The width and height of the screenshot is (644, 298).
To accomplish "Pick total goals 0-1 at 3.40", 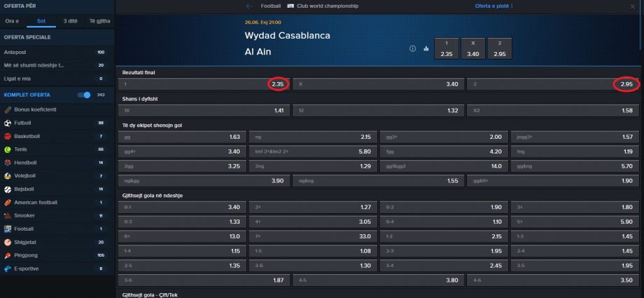I will pyautogui.click(x=182, y=207).
